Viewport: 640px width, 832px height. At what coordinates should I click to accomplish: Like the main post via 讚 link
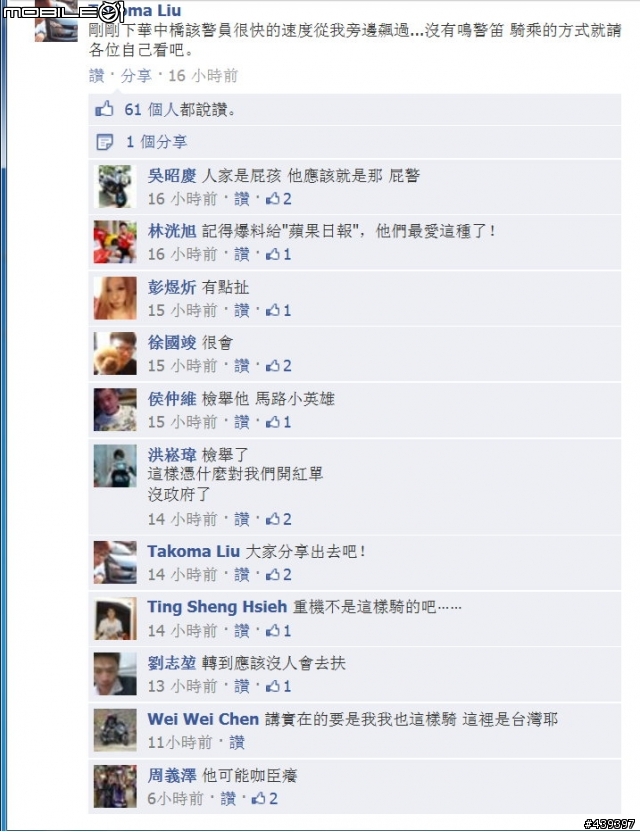coord(97,76)
